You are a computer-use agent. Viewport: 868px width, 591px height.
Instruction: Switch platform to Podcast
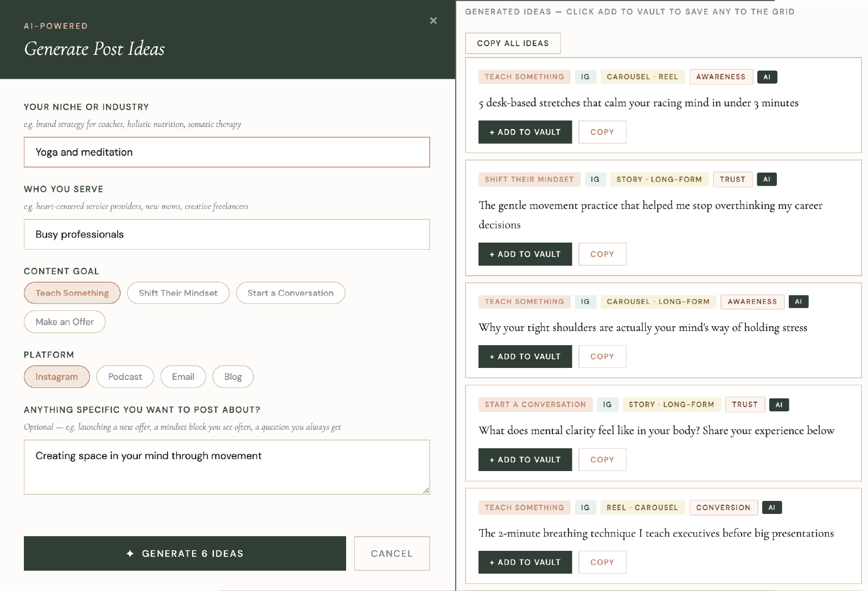click(x=125, y=377)
